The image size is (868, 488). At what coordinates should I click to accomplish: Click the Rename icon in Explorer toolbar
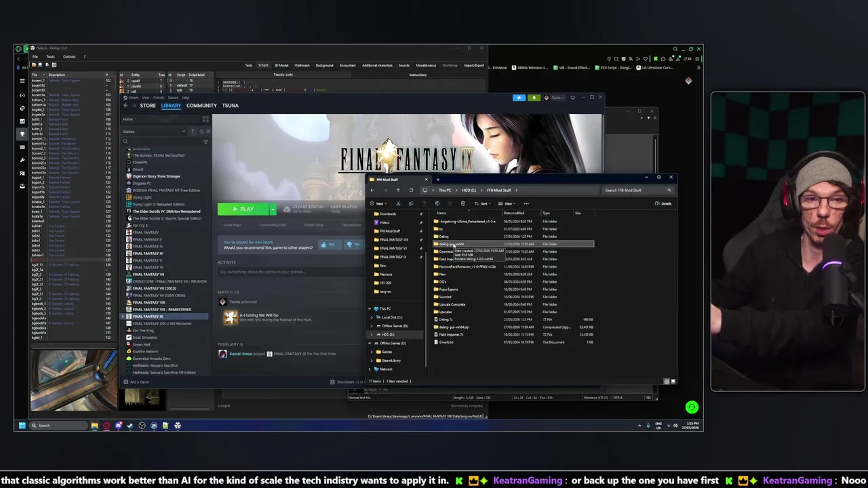coord(437,203)
